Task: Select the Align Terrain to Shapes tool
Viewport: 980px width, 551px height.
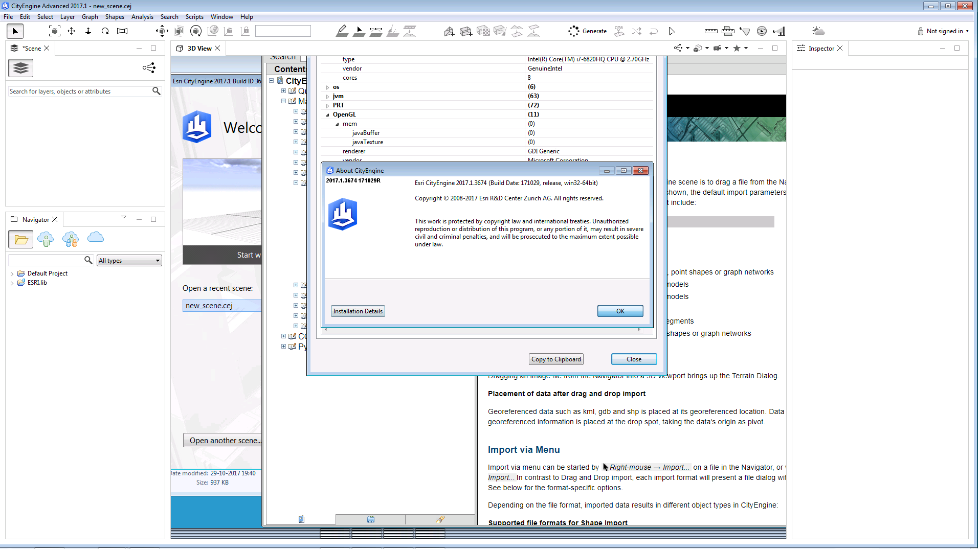Action: tap(517, 31)
